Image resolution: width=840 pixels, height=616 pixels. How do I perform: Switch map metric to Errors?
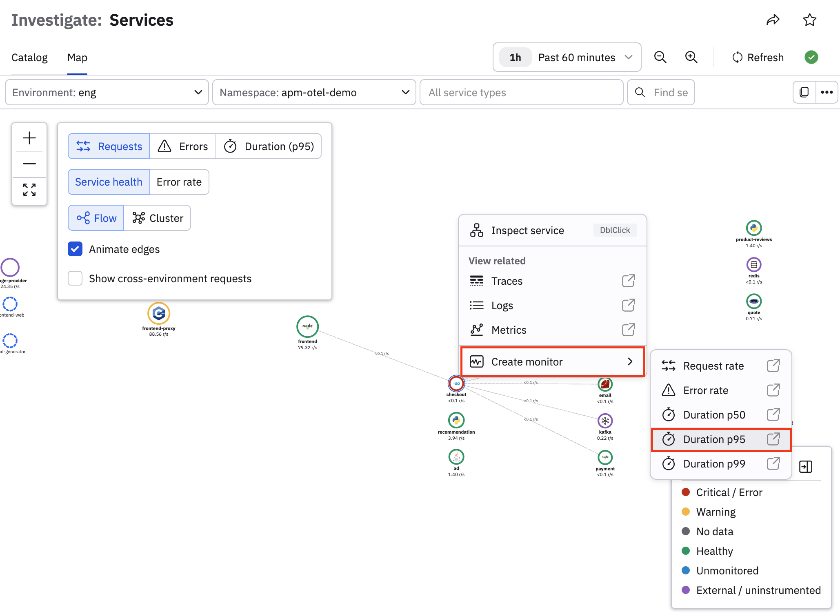182,146
